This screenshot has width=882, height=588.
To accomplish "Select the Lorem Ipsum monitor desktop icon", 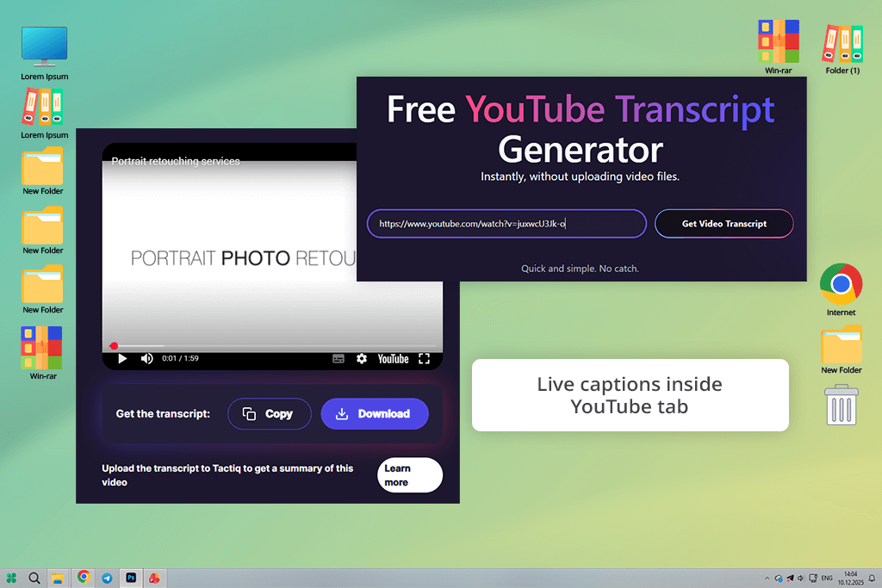I will [x=45, y=53].
